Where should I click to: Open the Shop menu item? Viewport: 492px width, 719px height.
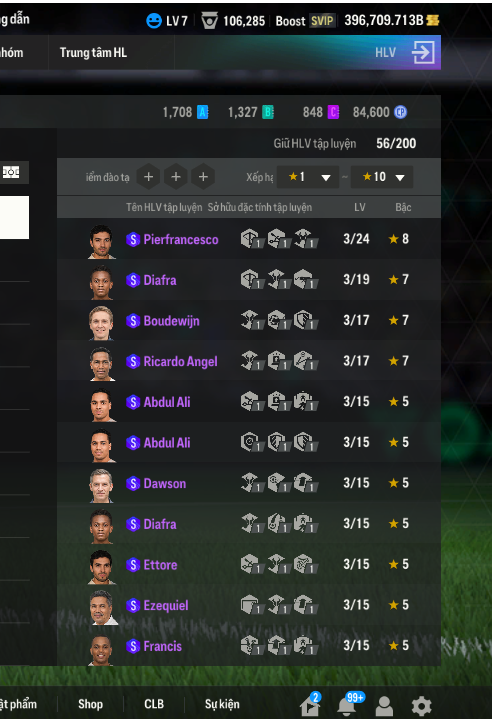point(90,704)
